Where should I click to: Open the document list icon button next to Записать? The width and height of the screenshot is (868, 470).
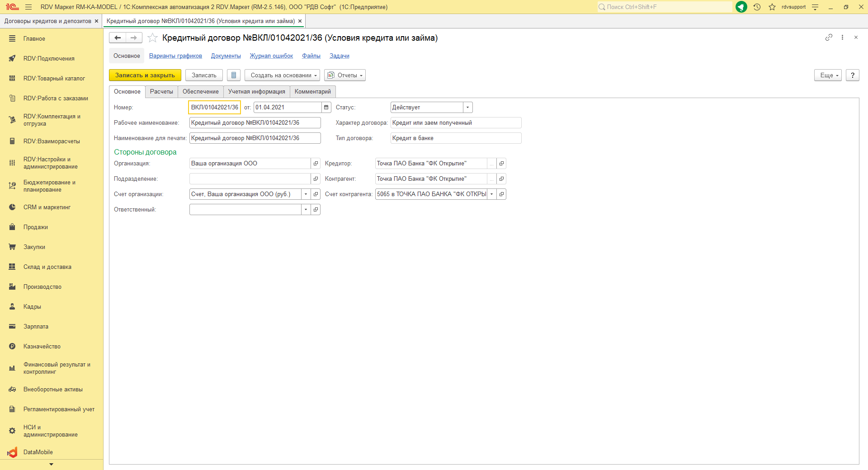click(234, 75)
